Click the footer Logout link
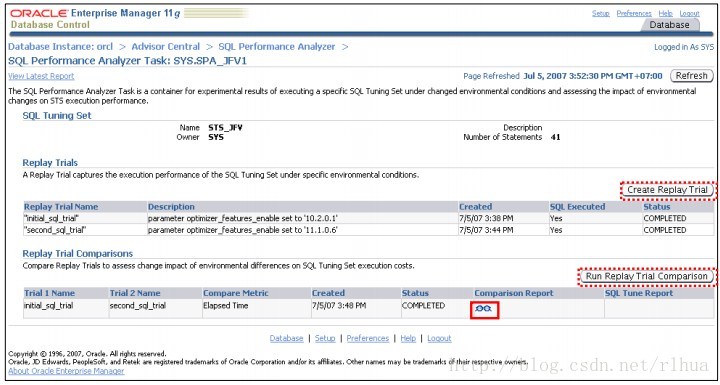This screenshot has height=385, width=720. coord(439,338)
